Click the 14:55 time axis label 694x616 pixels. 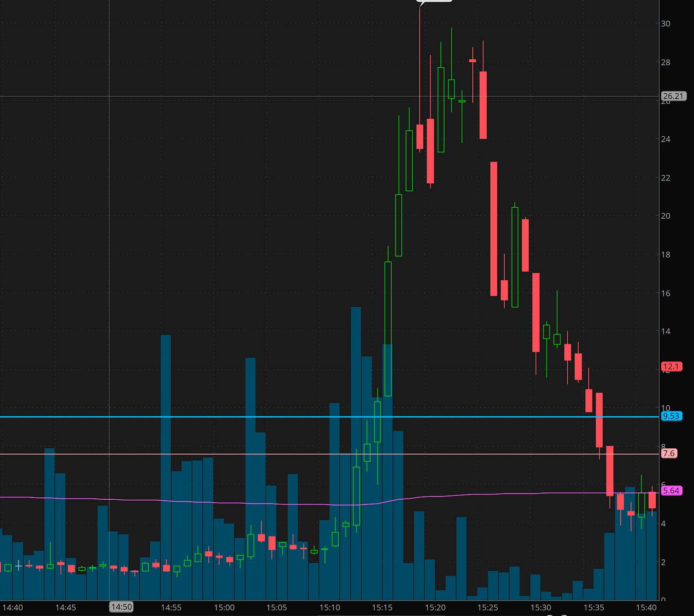(x=171, y=607)
